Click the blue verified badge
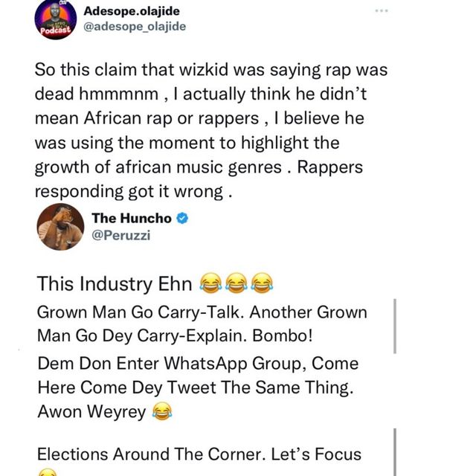The image size is (476, 476). pyautogui.click(x=182, y=218)
